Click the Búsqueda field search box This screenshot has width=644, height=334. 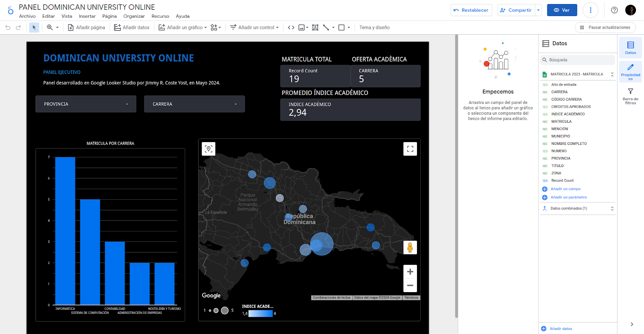coord(577,60)
